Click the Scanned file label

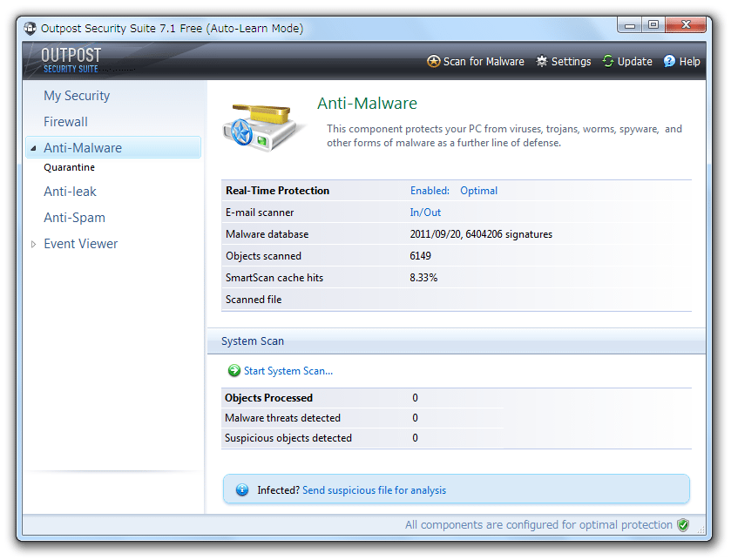[254, 300]
